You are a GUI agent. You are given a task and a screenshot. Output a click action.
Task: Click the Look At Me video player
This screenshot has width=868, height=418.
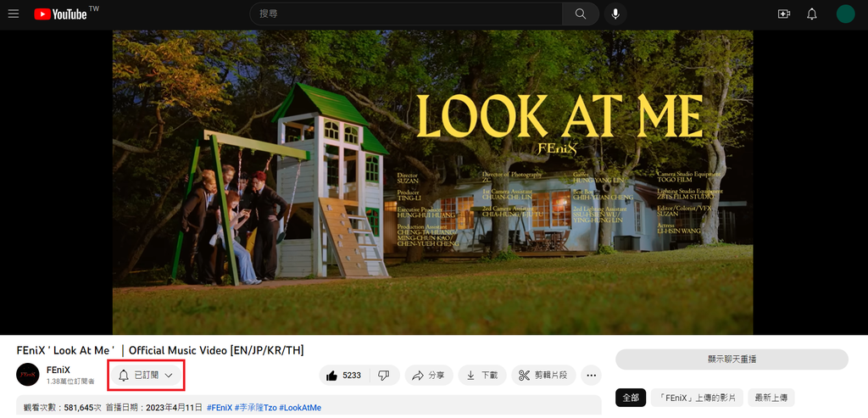coord(432,182)
